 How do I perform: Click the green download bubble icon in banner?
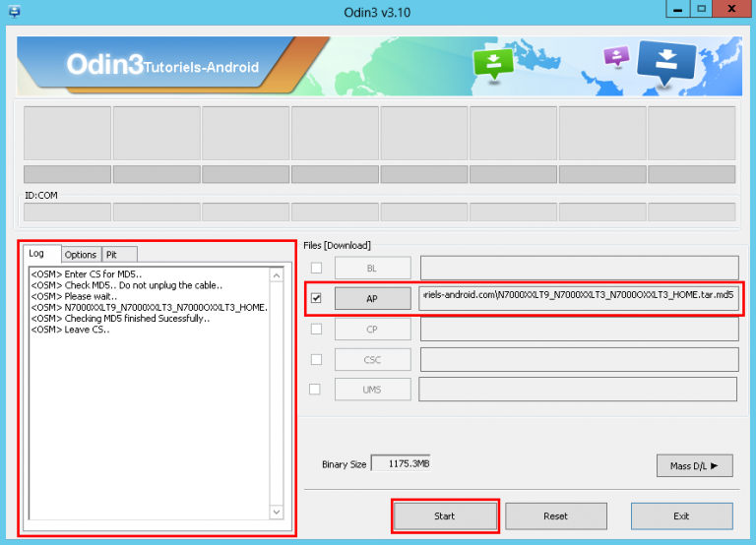(x=493, y=64)
